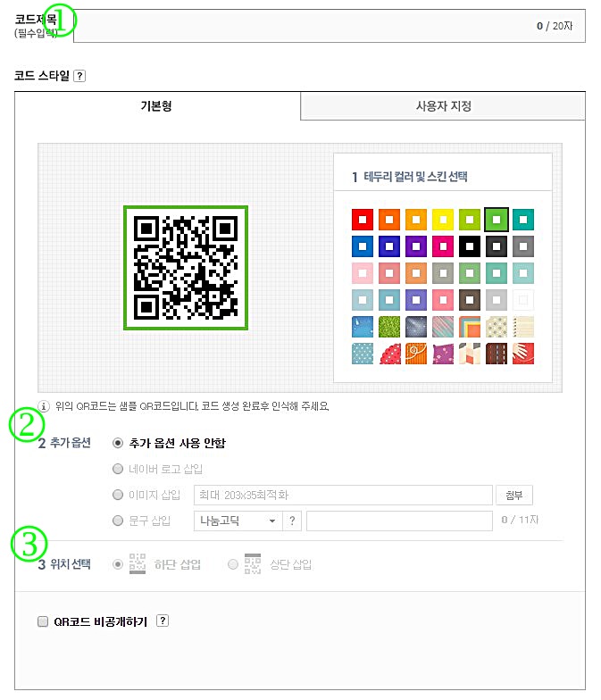Choose the green grass texture skin
The image size is (601, 700).
coord(389,327)
